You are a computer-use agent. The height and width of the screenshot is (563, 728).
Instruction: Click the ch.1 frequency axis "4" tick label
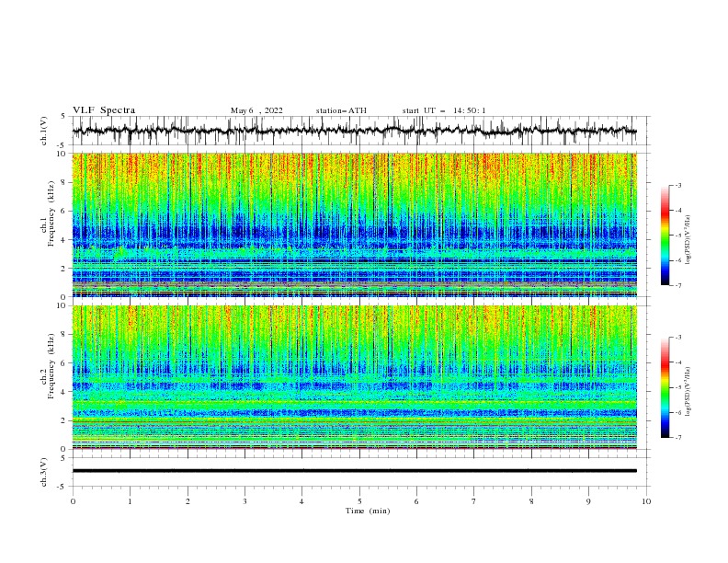coord(64,240)
